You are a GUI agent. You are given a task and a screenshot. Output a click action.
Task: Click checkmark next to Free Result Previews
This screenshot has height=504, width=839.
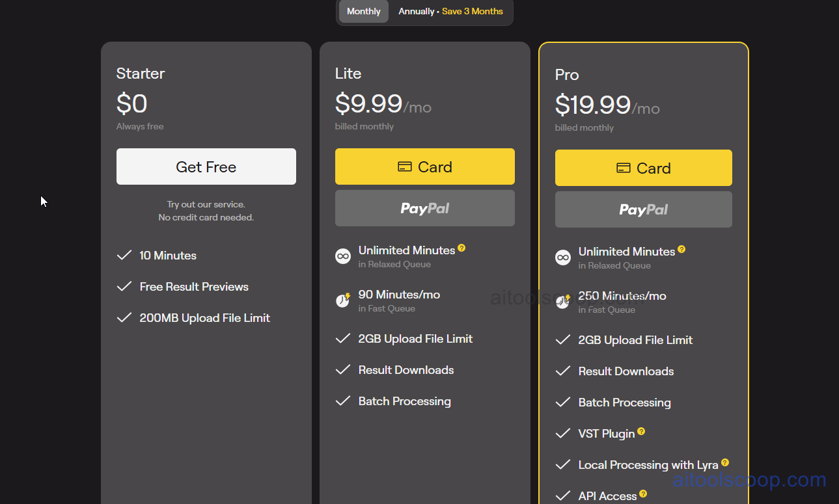click(124, 287)
